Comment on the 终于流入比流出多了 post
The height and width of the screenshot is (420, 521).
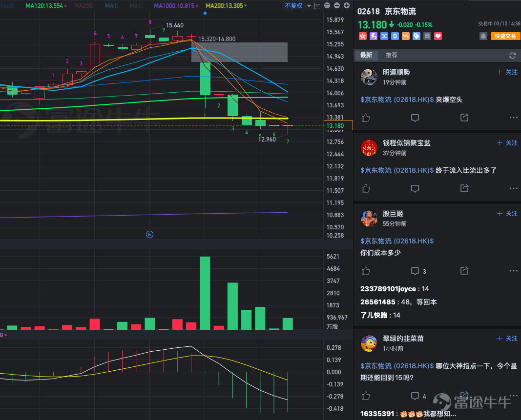coord(415,189)
